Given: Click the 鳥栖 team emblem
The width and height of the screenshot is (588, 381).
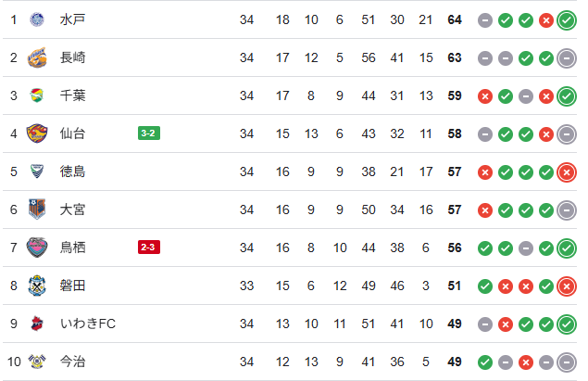Looking at the screenshot, I should point(37,248).
